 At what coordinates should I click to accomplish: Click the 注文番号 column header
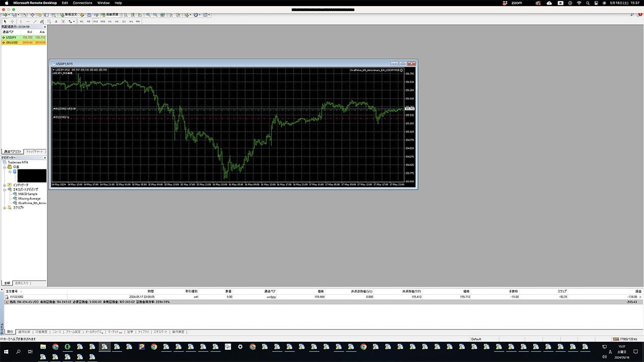pyautogui.click(x=12, y=291)
